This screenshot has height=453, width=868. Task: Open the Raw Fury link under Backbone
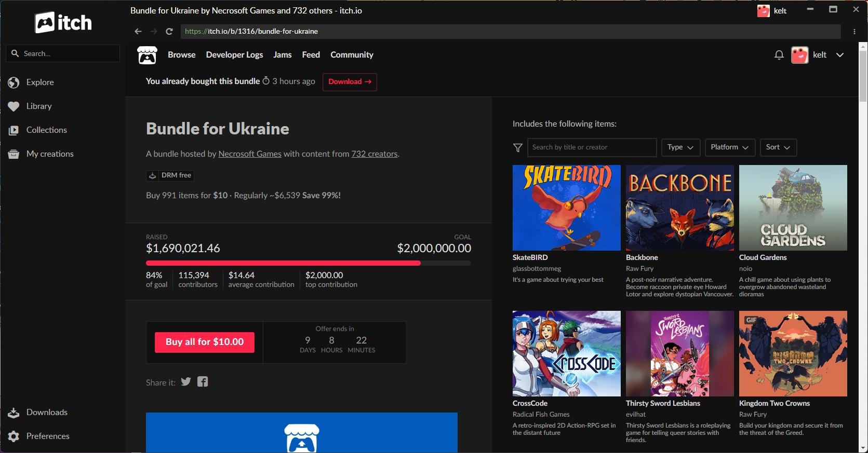(x=639, y=269)
